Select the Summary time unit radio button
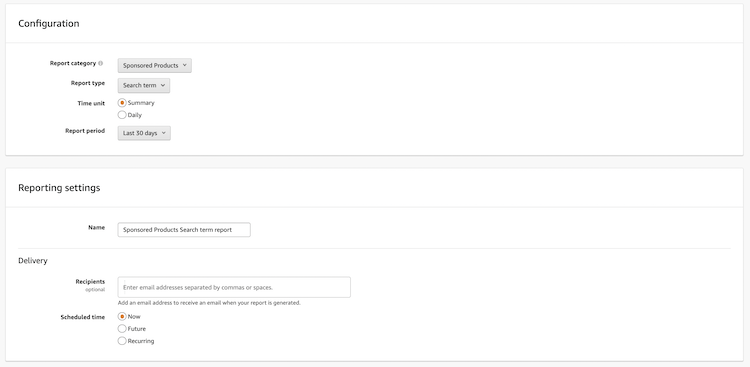The width and height of the screenshot is (750, 367). pyautogui.click(x=122, y=102)
